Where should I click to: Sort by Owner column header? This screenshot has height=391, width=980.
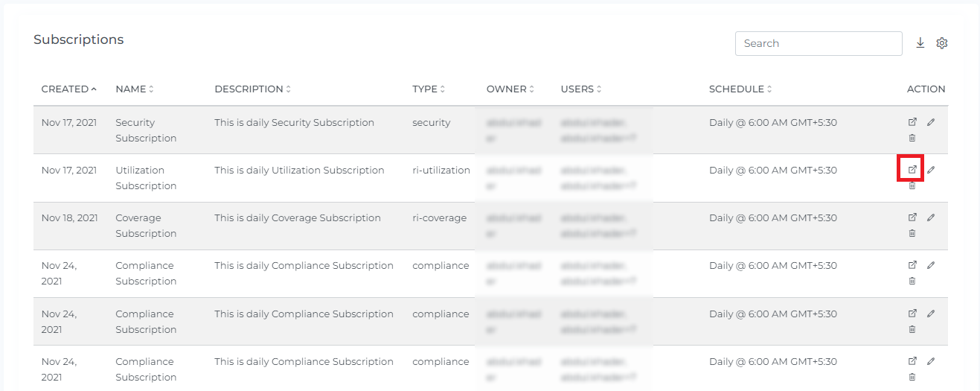(x=510, y=89)
